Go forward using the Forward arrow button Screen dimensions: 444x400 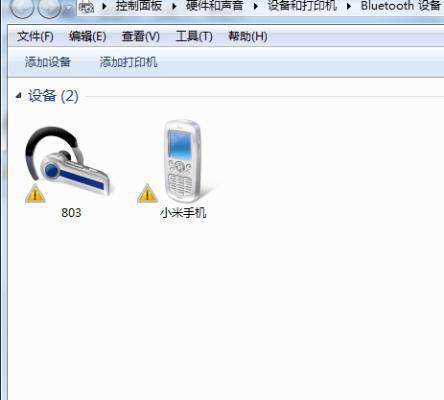[x=49, y=7]
